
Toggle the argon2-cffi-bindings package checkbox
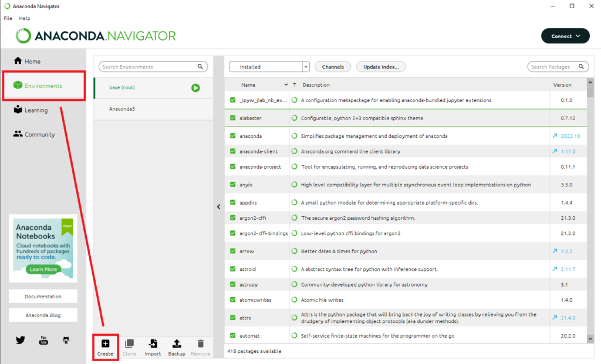pos(232,233)
